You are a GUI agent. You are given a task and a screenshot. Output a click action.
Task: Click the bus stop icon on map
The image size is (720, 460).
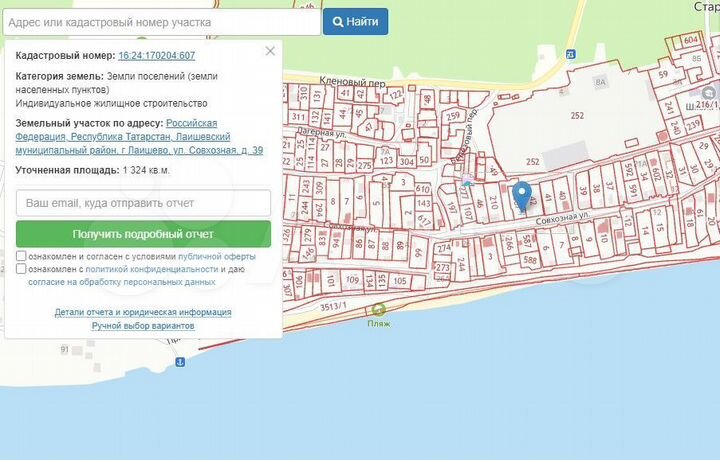[570, 54]
